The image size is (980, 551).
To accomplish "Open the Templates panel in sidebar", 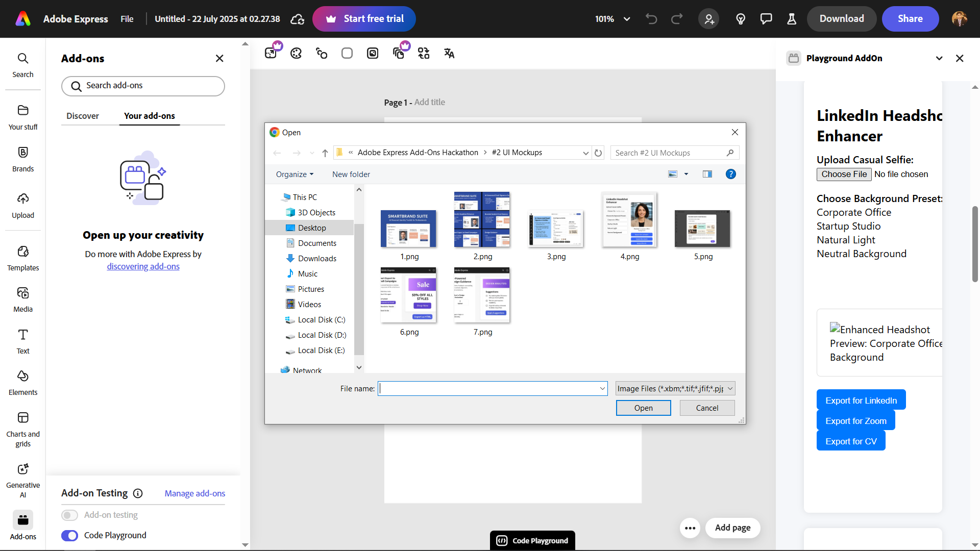I will pos(23,258).
